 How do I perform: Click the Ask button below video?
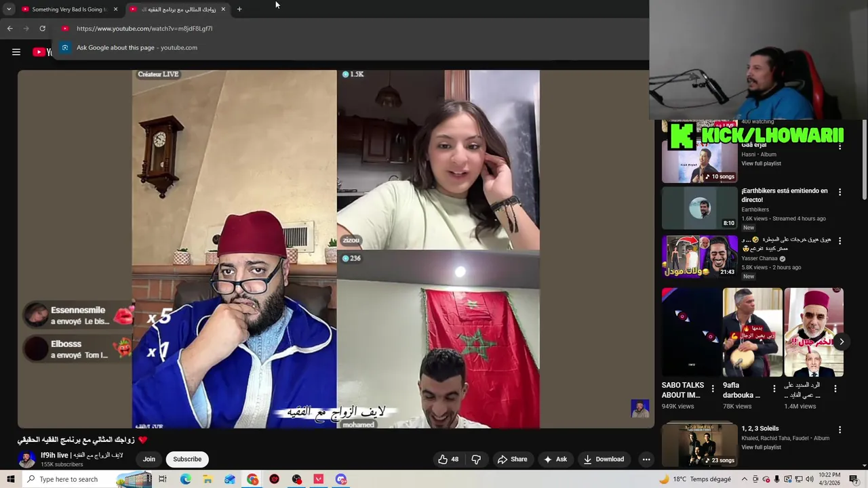tap(555, 460)
